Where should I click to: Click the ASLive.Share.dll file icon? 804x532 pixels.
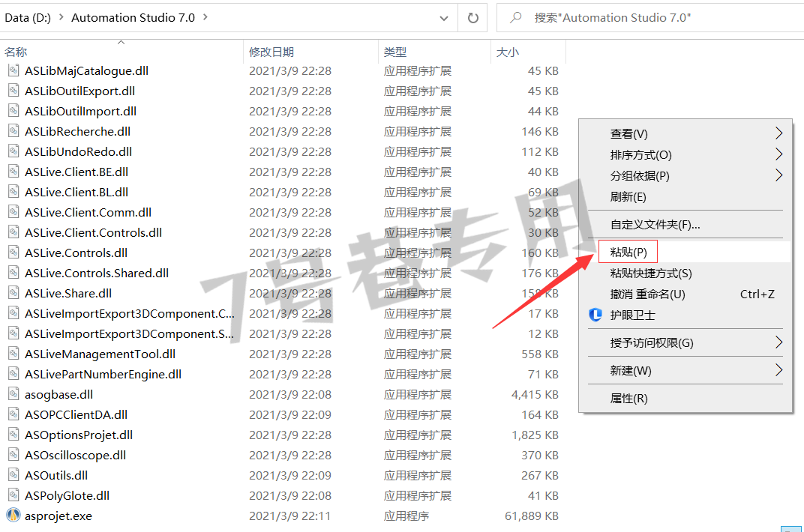point(13,293)
